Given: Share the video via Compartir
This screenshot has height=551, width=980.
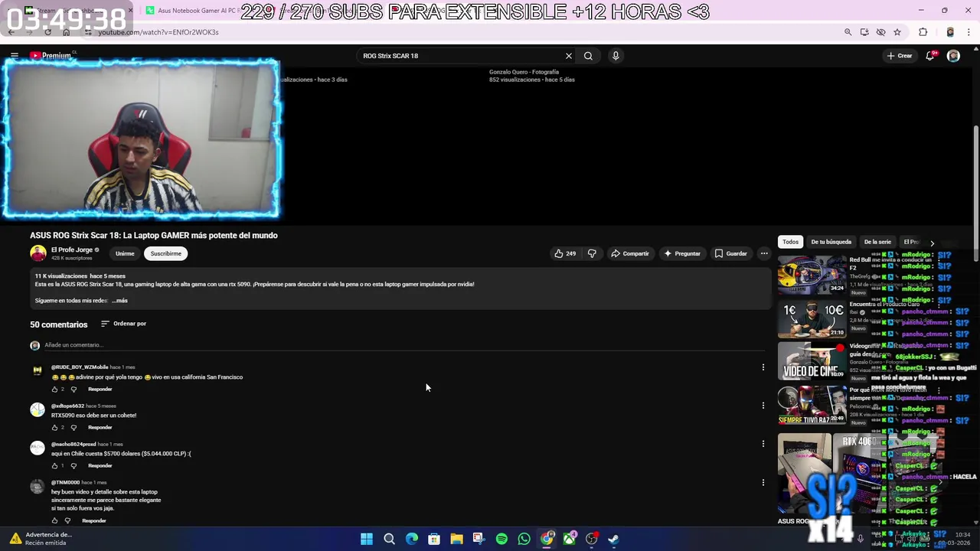Looking at the screenshot, I should pyautogui.click(x=630, y=253).
